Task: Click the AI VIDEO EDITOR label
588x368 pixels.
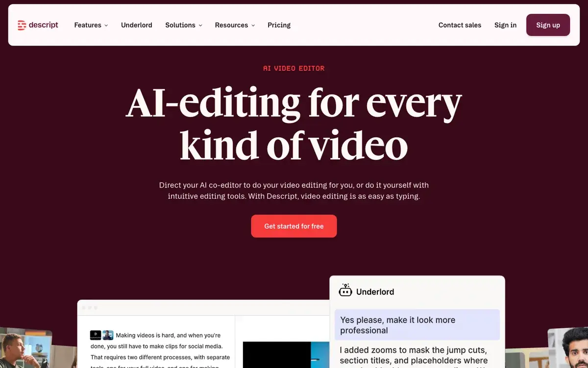Action: pos(294,68)
